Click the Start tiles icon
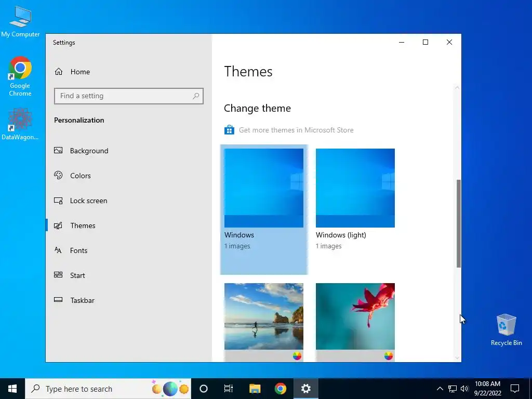This screenshot has width=532, height=399. pyautogui.click(x=58, y=275)
